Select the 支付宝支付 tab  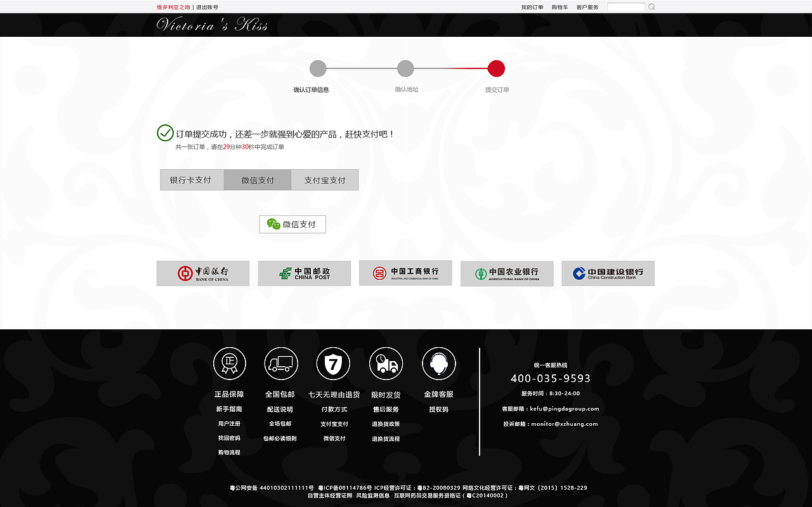coord(325,180)
